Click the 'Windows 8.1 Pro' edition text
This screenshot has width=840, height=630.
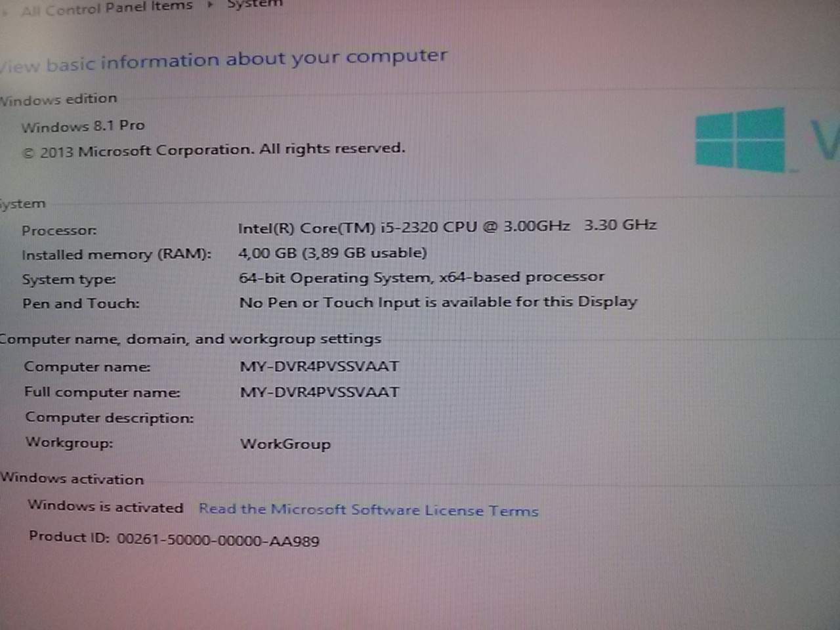click(83, 126)
